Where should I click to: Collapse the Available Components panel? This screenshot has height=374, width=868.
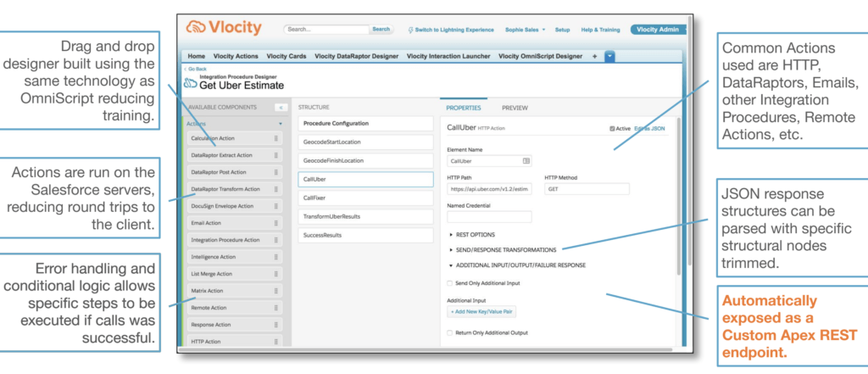tap(281, 108)
